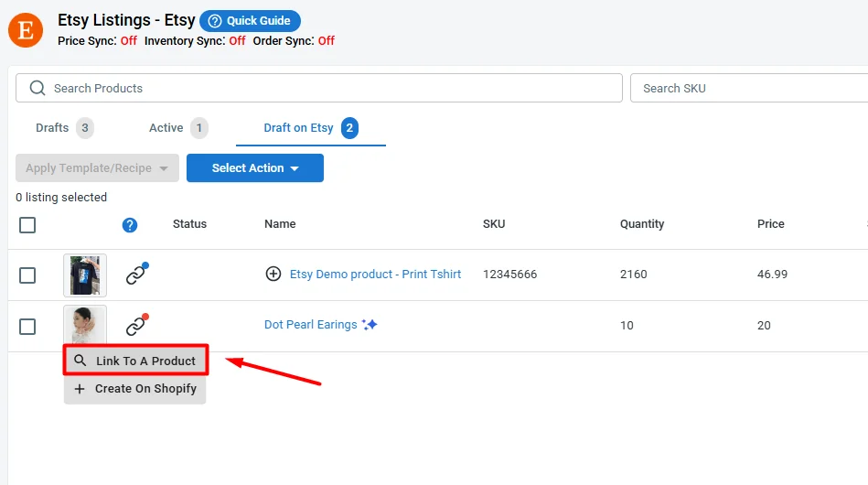Viewport: 868px width, 485px height.
Task: Select the Draft on Etsy tab
Action: (x=299, y=128)
